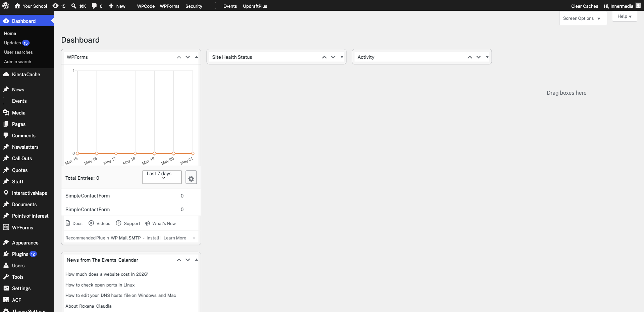The width and height of the screenshot is (644, 312).
Task: Click Clear Caches in admin bar
Action: point(585,6)
